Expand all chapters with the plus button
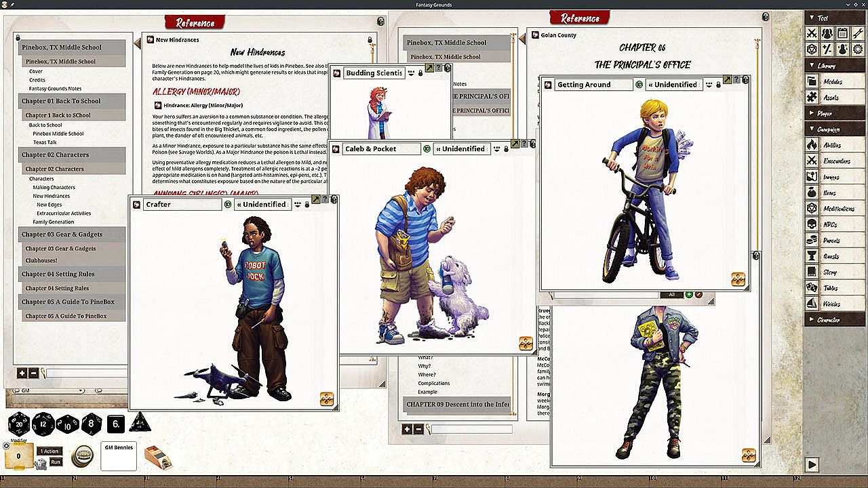The height and width of the screenshot is (488, 868). pyautogui.click(x=22, y=373)
